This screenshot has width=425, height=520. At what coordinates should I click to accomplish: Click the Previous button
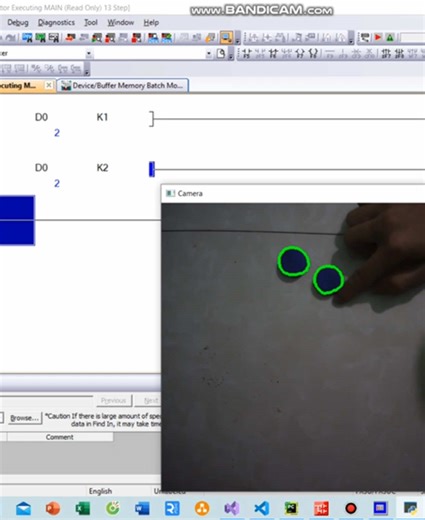(114, 400)
